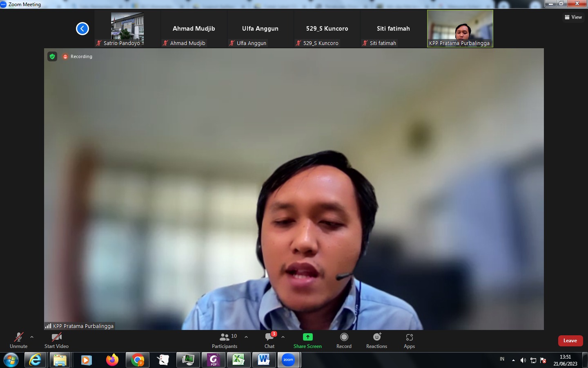
Task: Expand audio options arrow next to Unmute
Action: coord(32,337)
